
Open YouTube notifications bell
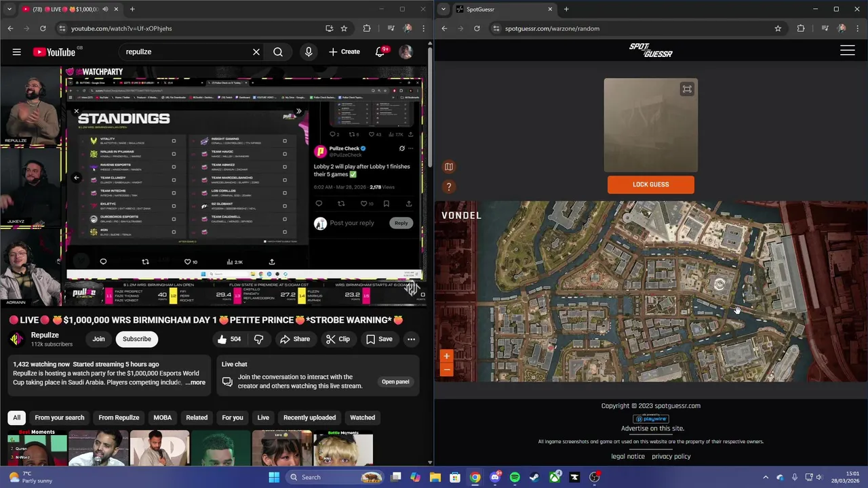(x=380, y=52)
